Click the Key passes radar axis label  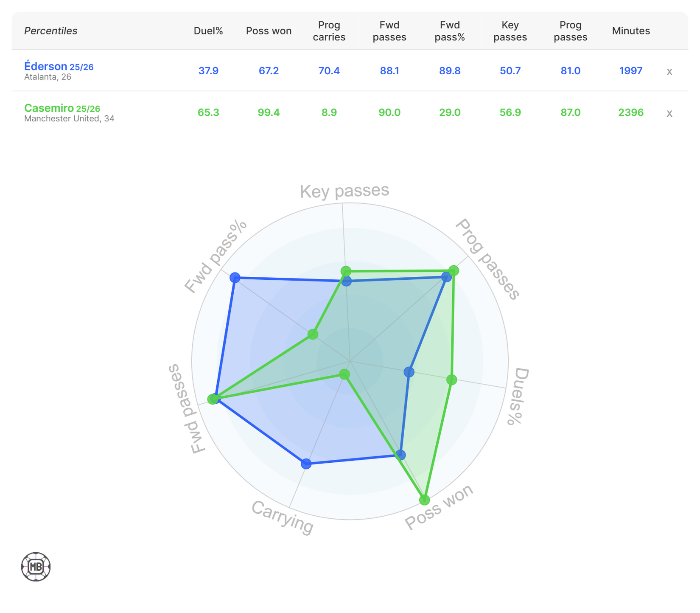(x=344, y=191)
